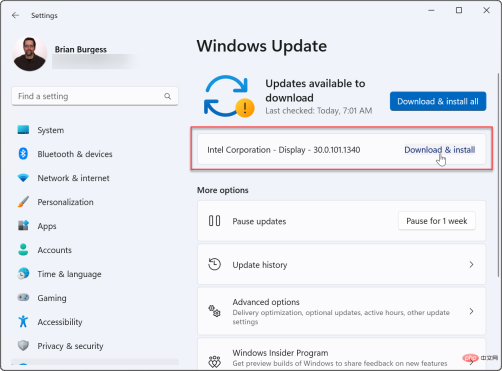Screen dimensions: 502x371
Task: Click the Find a setting search field
Action: pyautogui.click(x=95, y=96)
